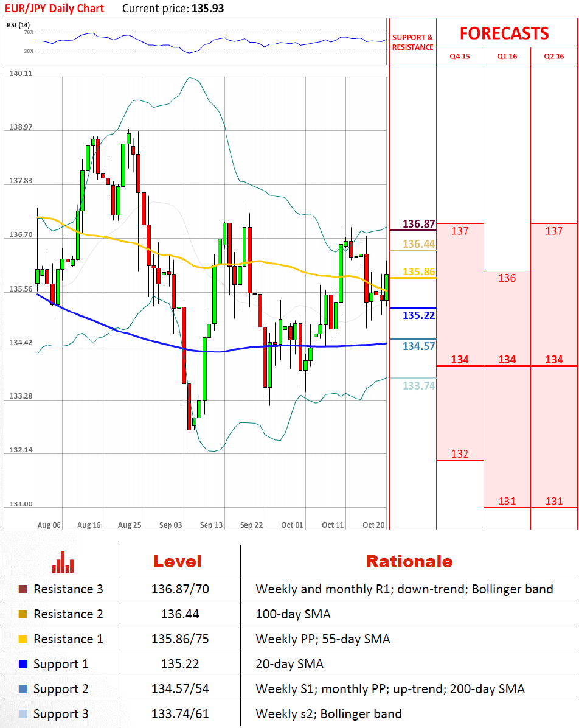
Task: Click the 133.74/61 level cell
Action: click(180, 714)
